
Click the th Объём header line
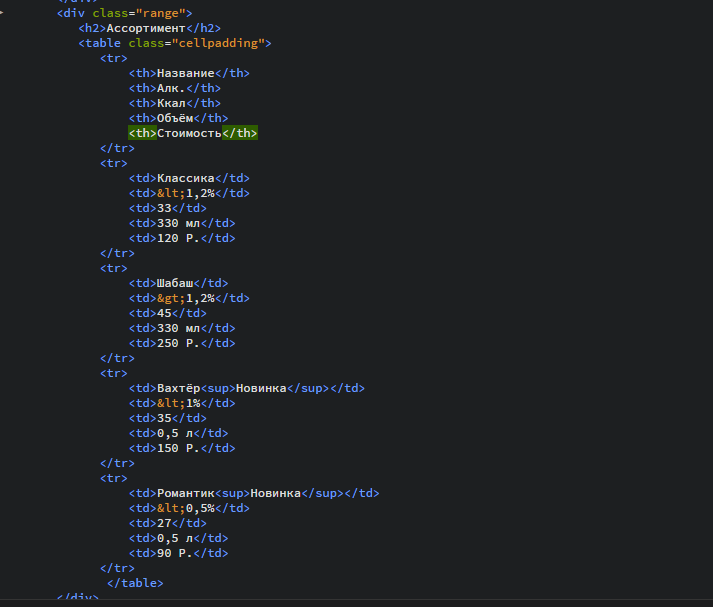point(179,118)
